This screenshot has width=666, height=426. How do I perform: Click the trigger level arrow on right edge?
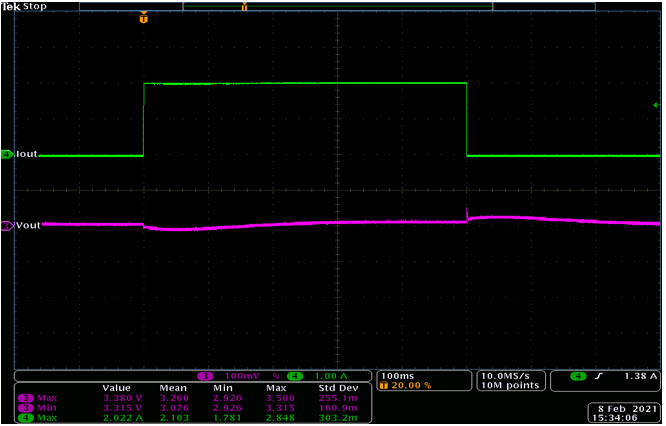[x=656, y=105]
